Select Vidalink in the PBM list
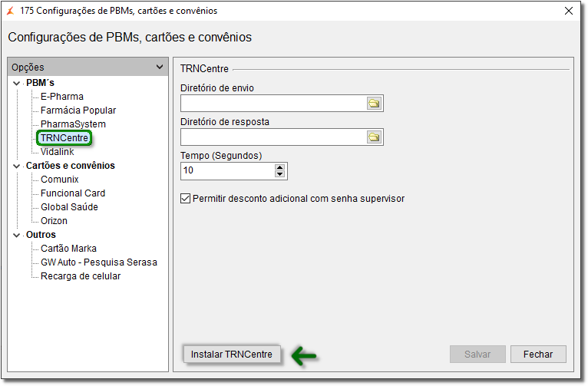 [58, 152]
